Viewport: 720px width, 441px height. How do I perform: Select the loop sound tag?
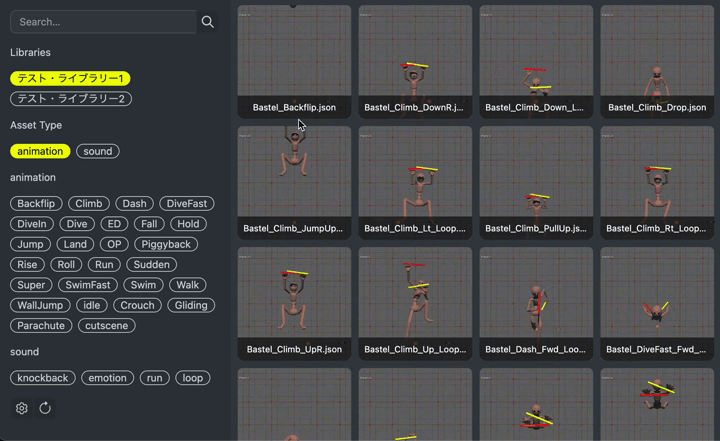192,378
